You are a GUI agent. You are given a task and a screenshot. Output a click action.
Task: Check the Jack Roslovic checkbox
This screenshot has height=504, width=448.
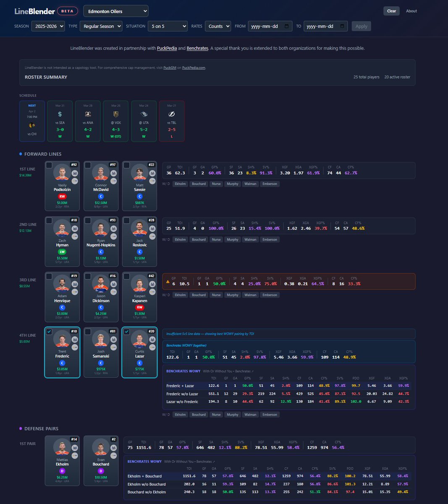pyautogui.click(x=126, y=220)
